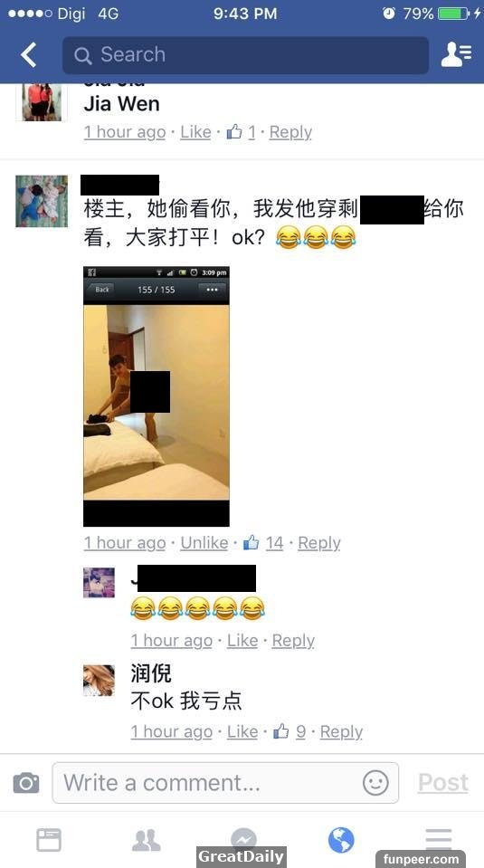Image resolution: width=484 pixels, height=868 pixels.
Task: Like the five laughing emojis comment
Action: 242,641
